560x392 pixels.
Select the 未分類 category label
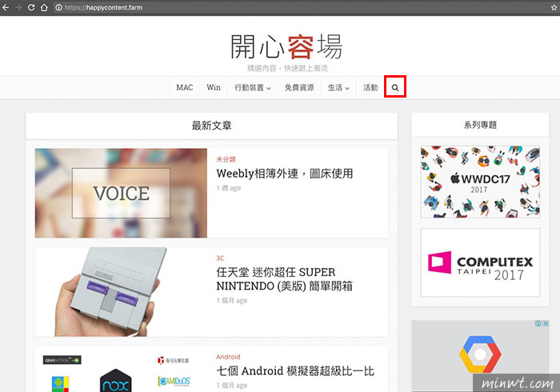click(x=226, y=159)
